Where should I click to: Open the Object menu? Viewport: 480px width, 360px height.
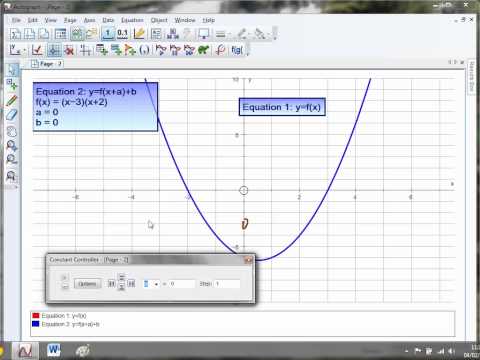159,20
